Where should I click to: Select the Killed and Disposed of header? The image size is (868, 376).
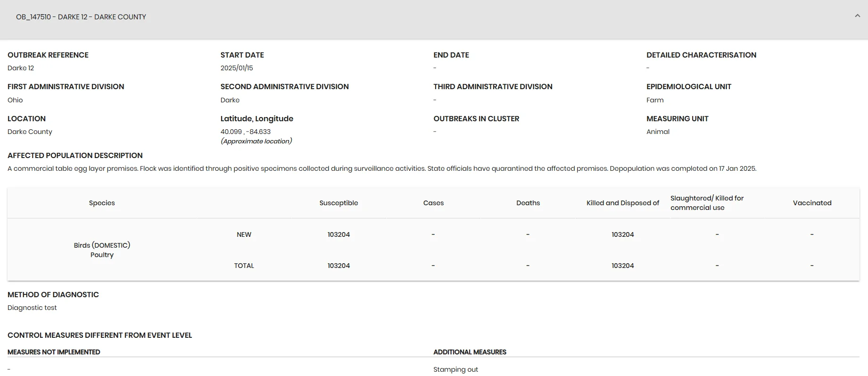point(622,203)
